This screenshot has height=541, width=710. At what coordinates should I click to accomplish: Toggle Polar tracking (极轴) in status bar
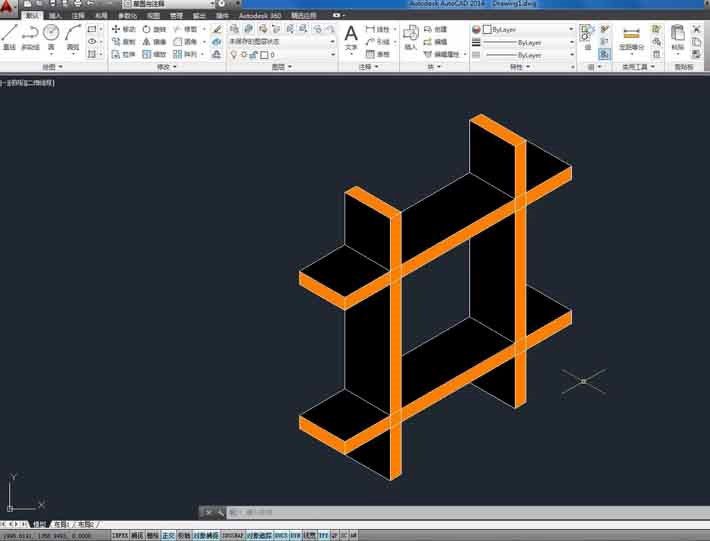[x=183, y=536]
